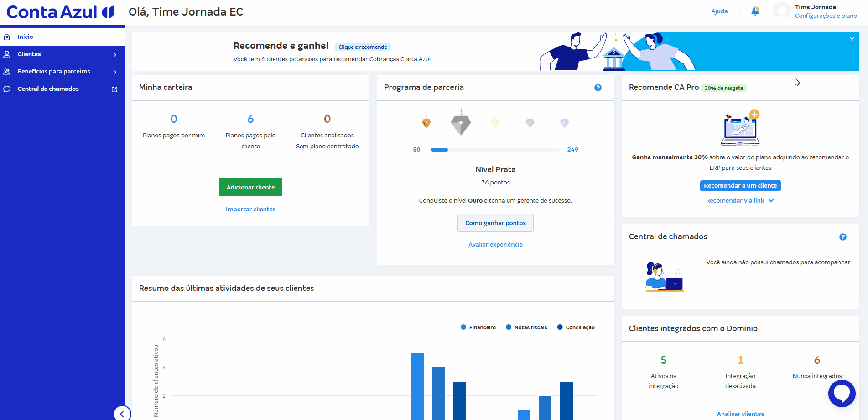Click the 76 pontos text

(x=495, y=183)
